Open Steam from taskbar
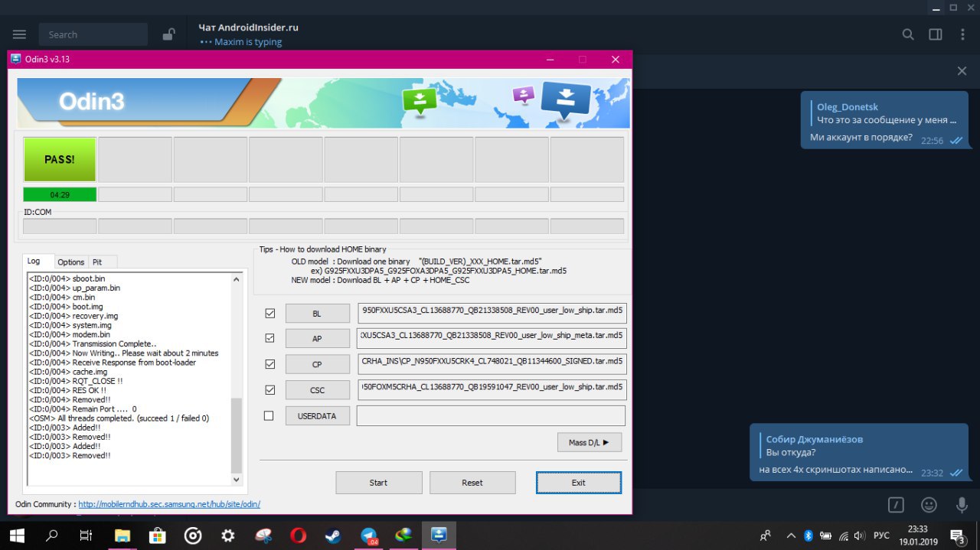Image resolution: width=980 pixels, height=550 pixels. (333, 535)
